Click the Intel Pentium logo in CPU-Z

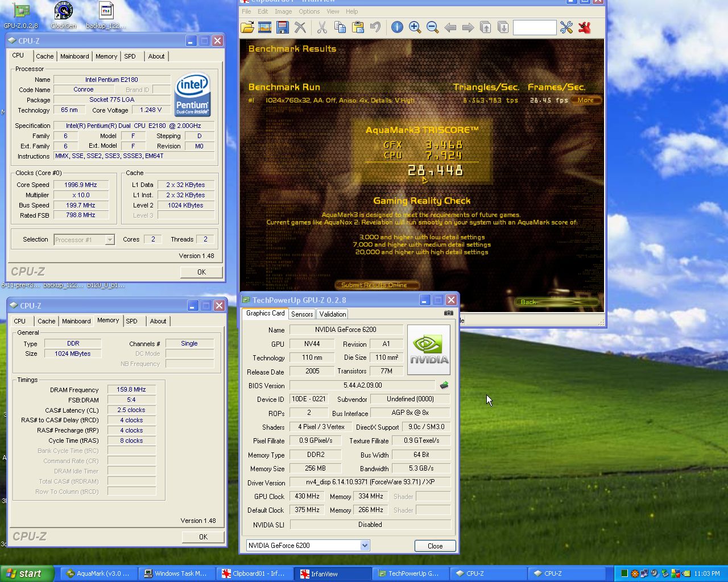[192, 94]
